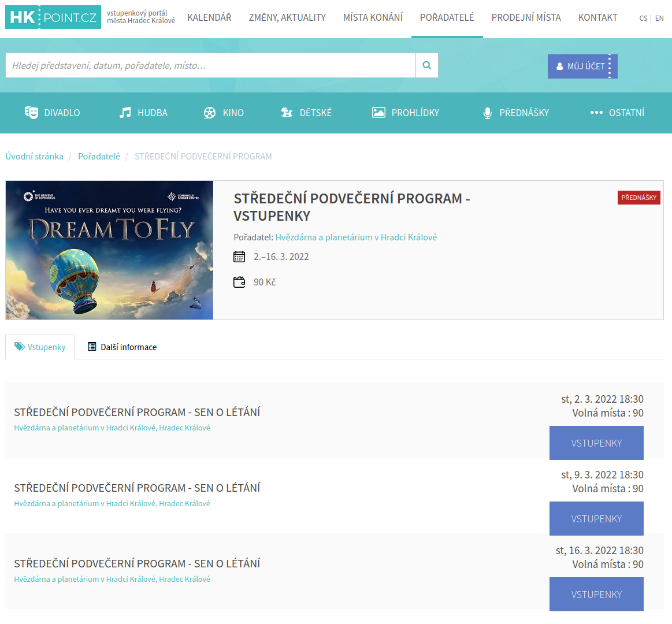The image size is (672, 624).
Task: Open the Sen o létání title dated 2. 3. 2022
Action: 137,413
